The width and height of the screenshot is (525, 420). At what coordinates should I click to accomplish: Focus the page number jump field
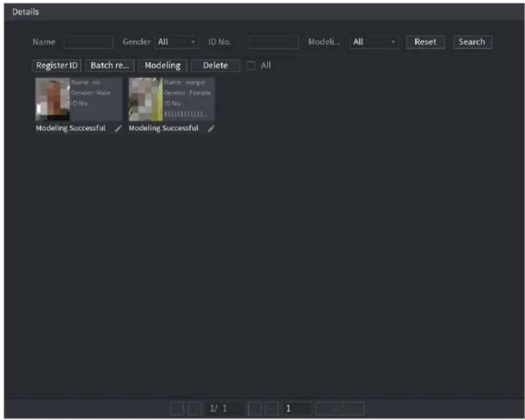(x=297, y=409)
